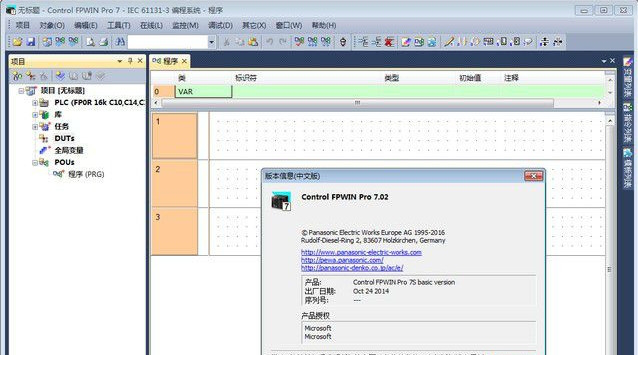Open the 在线(L) menu
638x369 pixels.
pos(151,25)
